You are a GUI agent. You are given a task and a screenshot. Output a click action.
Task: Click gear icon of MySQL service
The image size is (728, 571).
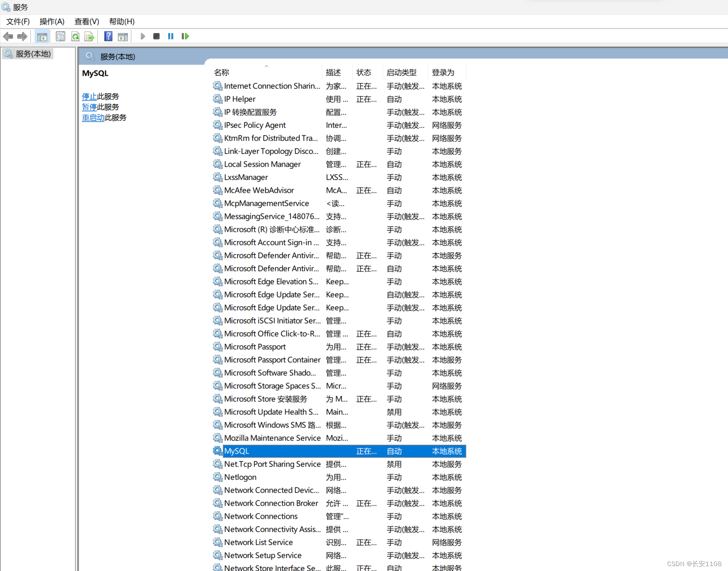[218, 451]
